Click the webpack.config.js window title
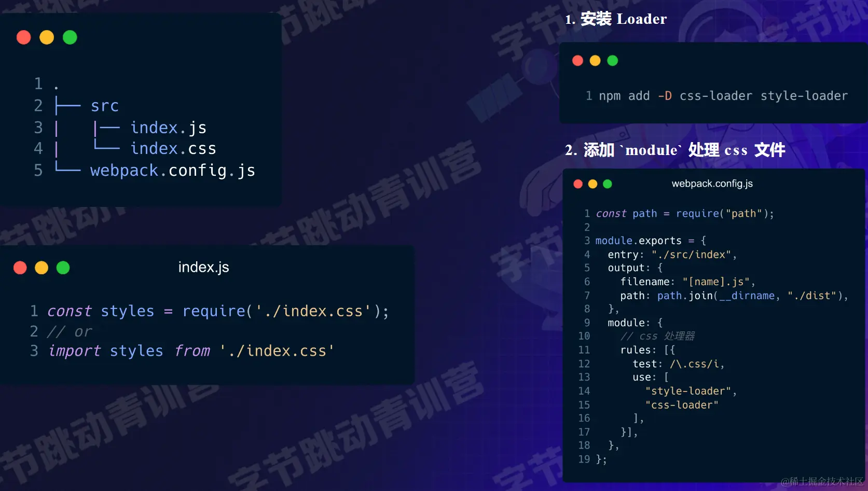868x491 pixels. coord(712,184)
